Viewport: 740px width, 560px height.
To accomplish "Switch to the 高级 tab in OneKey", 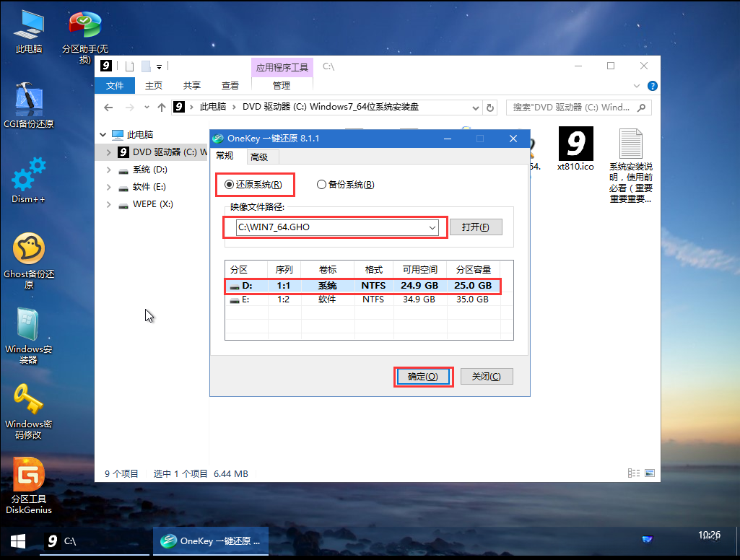I will [x=262, y=156].
